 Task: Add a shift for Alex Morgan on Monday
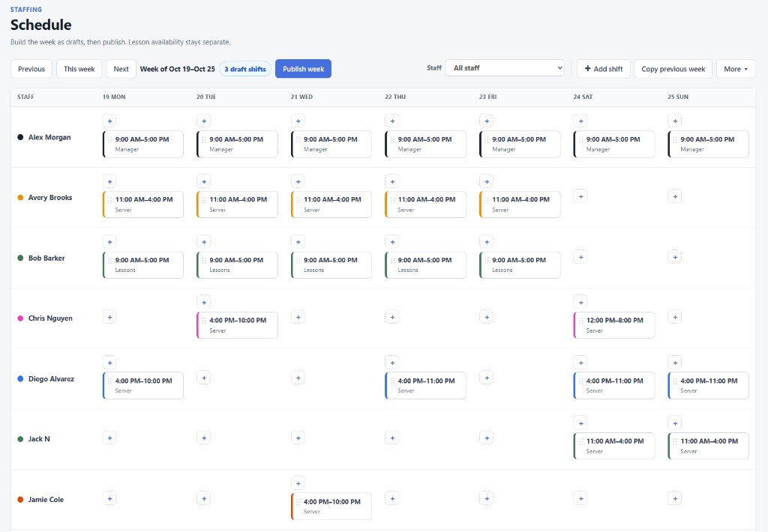(x=109, y=121)
